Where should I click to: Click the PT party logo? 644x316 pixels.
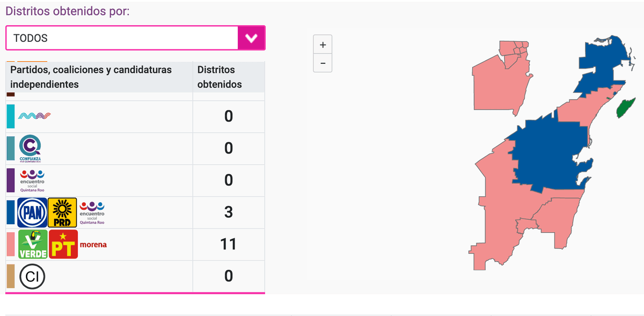pyautogui.click(x=63, y=245)
